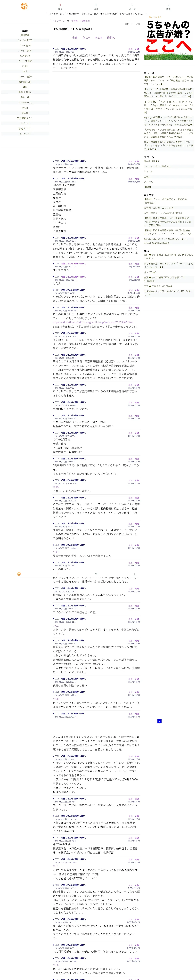This screenshot has height=980, width=196.
Task: Open the ニュース速報 board
Action: (25, 61)
